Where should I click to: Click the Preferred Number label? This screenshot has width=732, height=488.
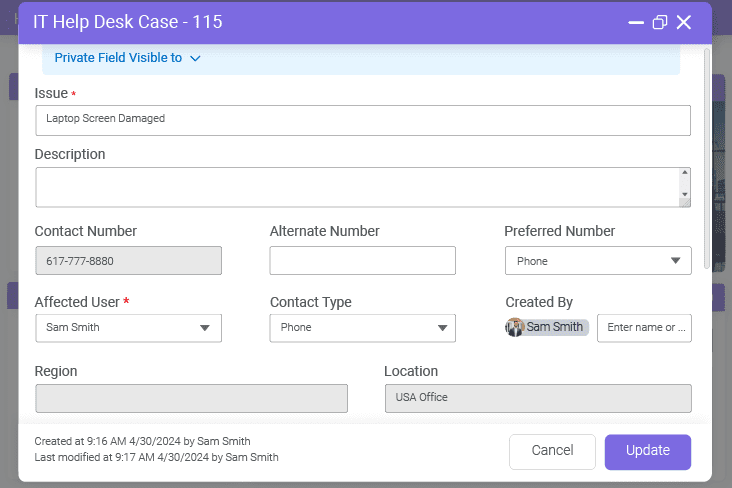click(560, 231)
